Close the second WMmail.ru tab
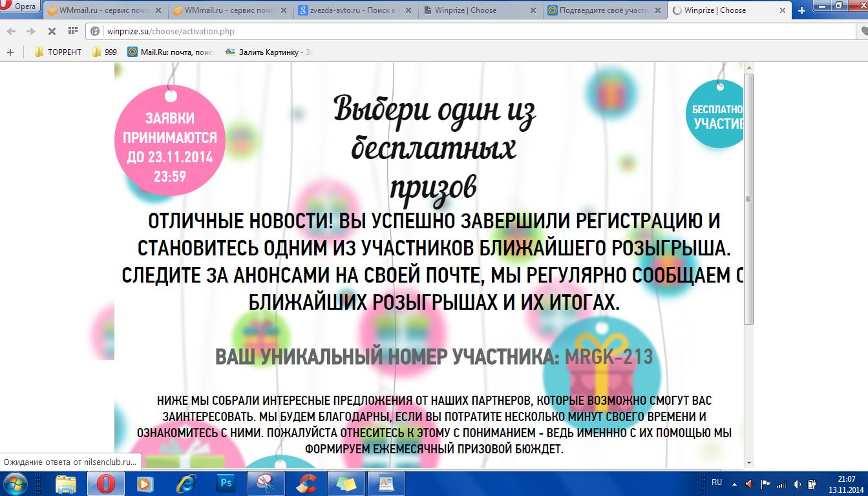This screenshot has width=868, height=496. [x=282, y=10]
